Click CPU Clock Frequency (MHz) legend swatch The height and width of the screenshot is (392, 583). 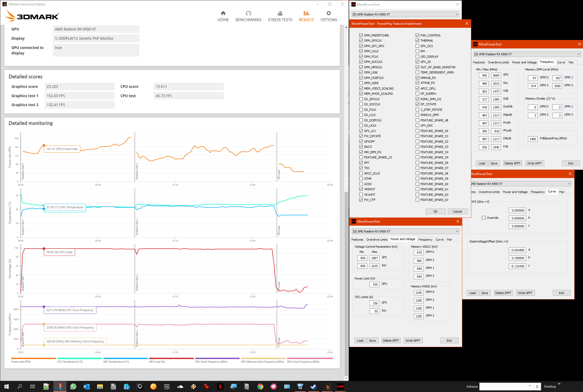(217, 358)
